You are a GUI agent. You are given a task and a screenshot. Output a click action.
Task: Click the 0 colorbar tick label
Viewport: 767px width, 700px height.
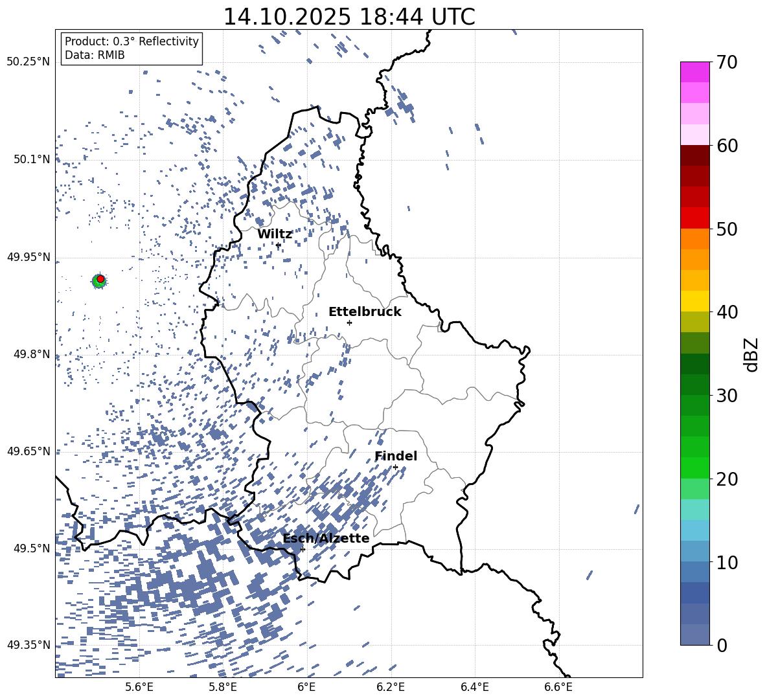(x=722, y=646)
